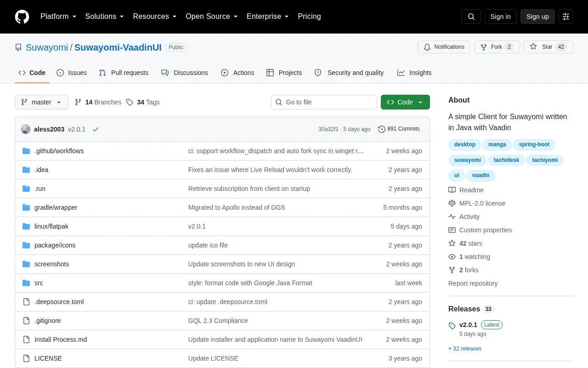Image resolution: width=588 pixels, height=368 pixels.
Task: Click the Sign in button
Action: click(x=501, y=17)
